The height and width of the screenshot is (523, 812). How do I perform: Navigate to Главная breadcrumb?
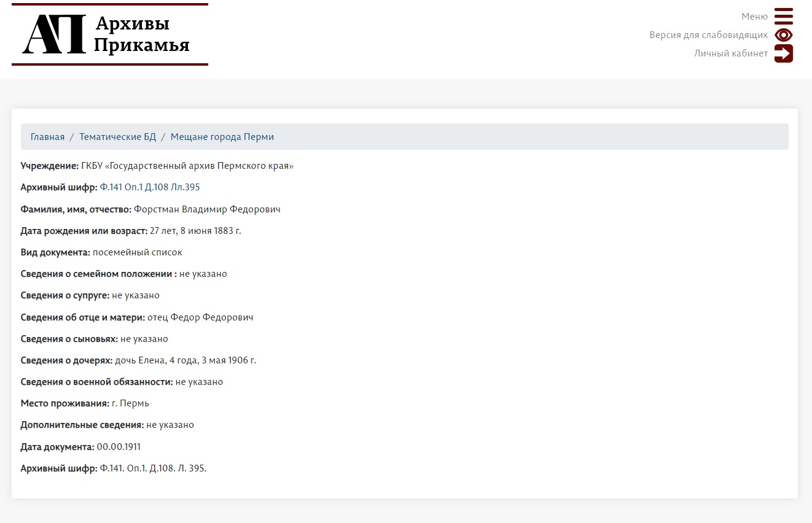(x=47, y=137)
